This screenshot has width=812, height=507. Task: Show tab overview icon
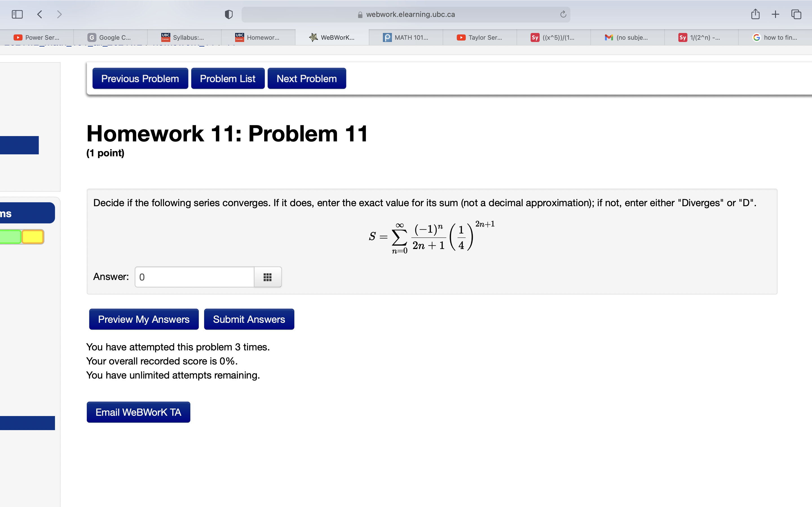click(x=796, y=14)
